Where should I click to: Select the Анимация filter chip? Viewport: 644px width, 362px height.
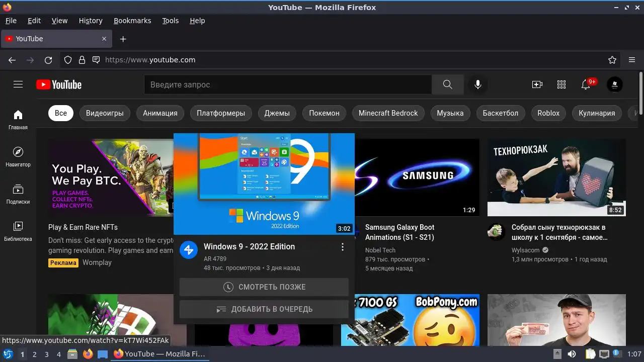pyautogui.click(x=160, y=113)
